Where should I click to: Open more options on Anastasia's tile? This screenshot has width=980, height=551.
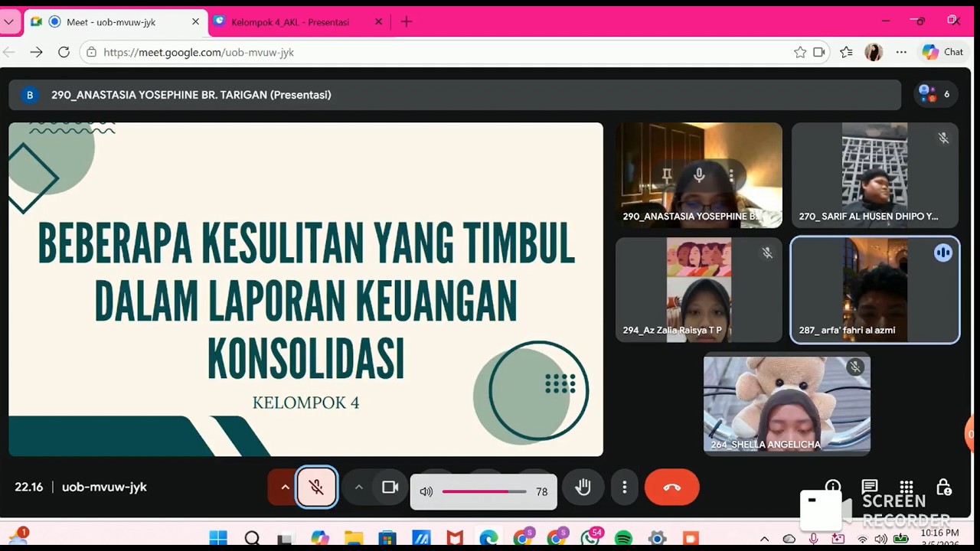tap(731, 175)
